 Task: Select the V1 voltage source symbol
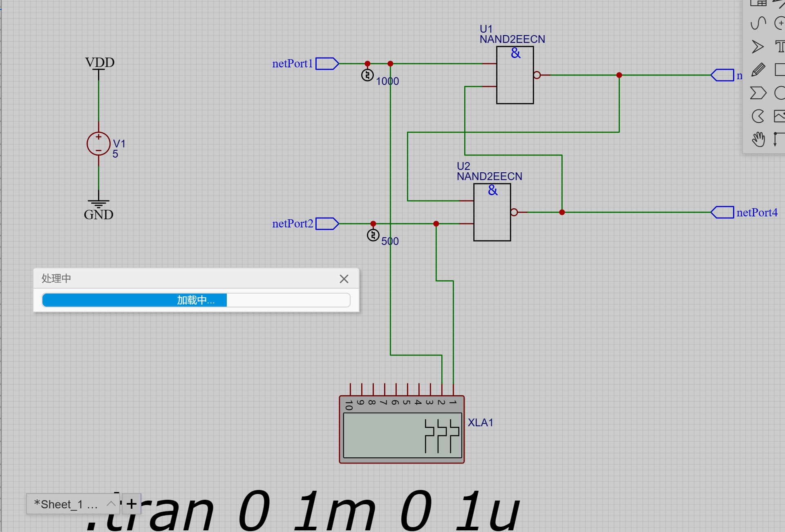[98, 144]
